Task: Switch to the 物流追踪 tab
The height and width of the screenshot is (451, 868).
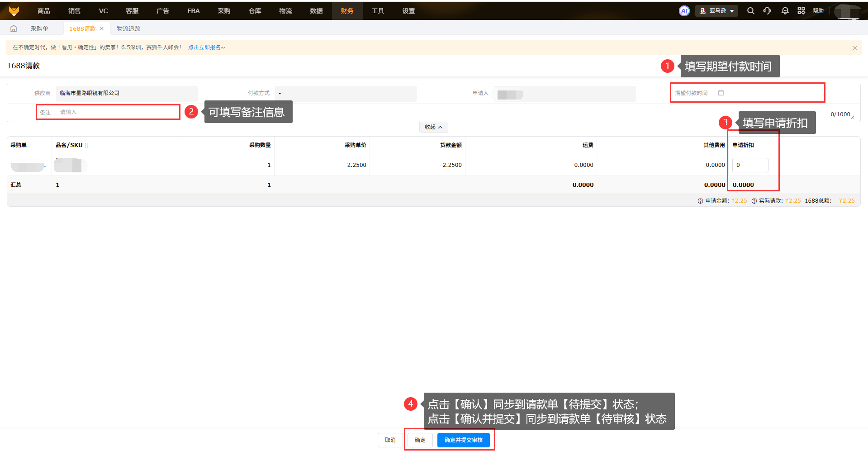Action: click(x=128, y=28)
